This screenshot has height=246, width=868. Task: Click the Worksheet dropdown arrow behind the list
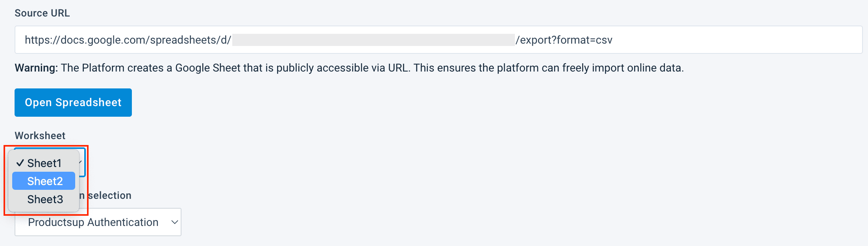point(81,162)
